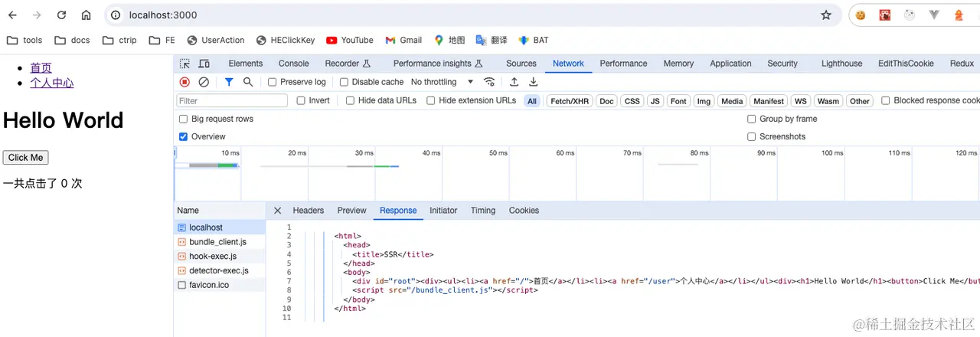Check the Invert filter checkbox

(301, 100)
